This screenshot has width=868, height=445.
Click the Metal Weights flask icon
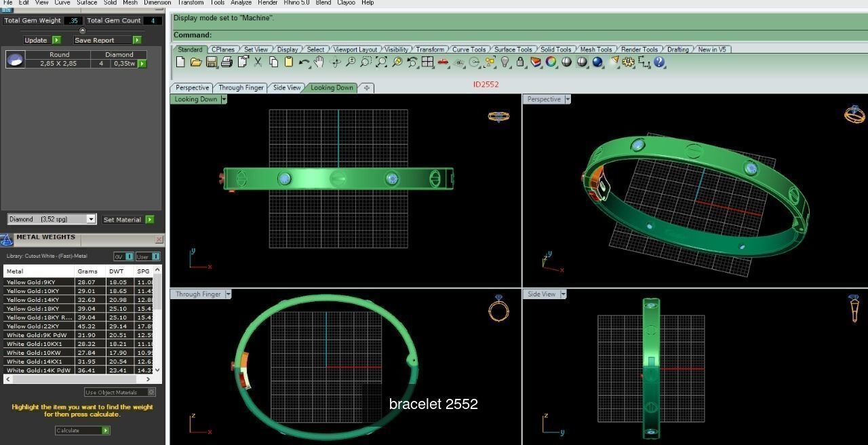click(x=7, y=239)
